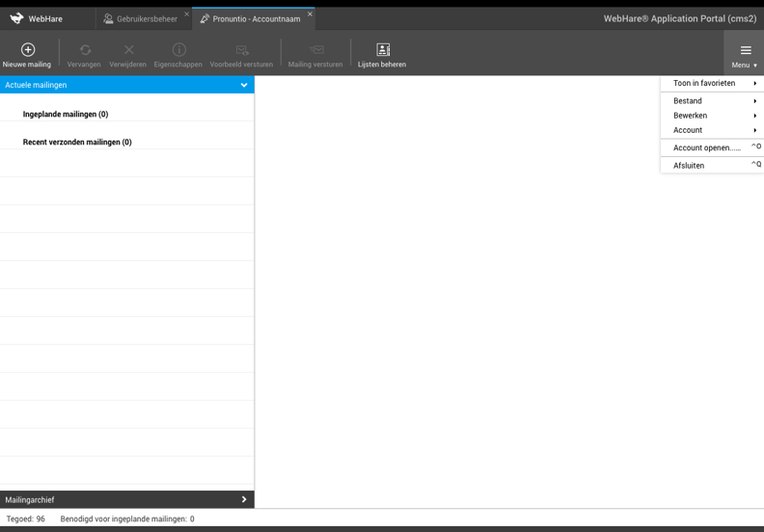Open the Bewerken submenu

712,116
